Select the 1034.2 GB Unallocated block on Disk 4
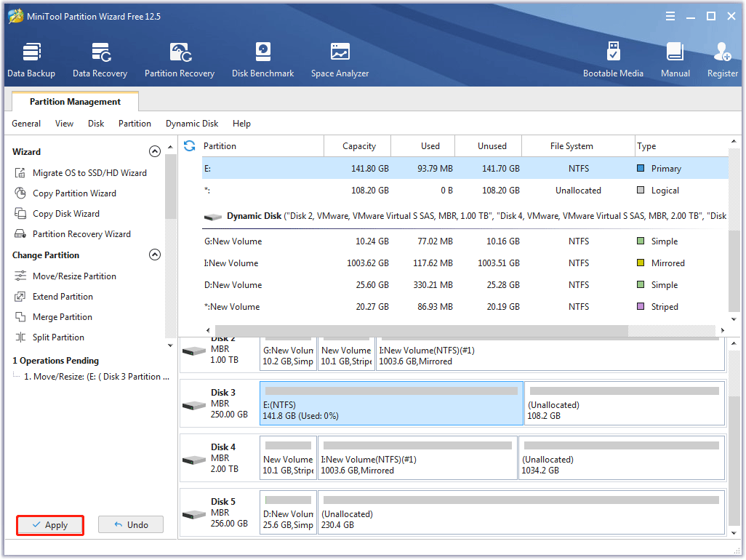The height and width of the screenshot is (560, 746). [622, 457]
